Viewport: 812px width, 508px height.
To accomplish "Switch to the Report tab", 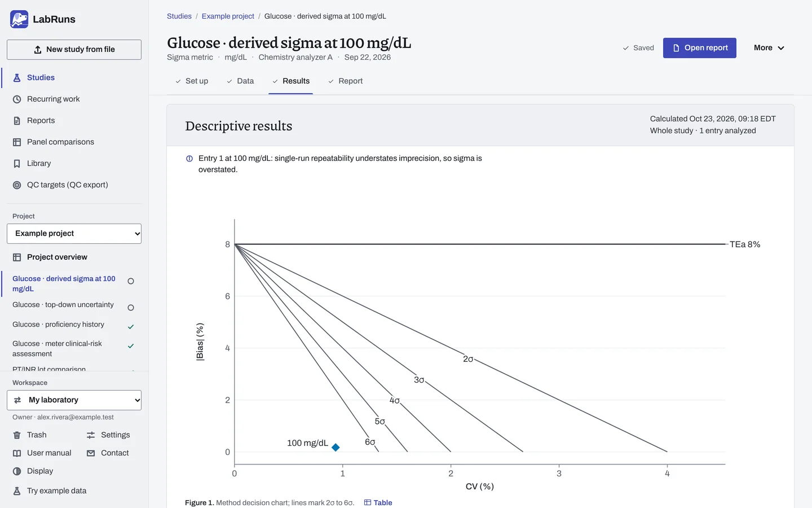I will pos(345,81).
